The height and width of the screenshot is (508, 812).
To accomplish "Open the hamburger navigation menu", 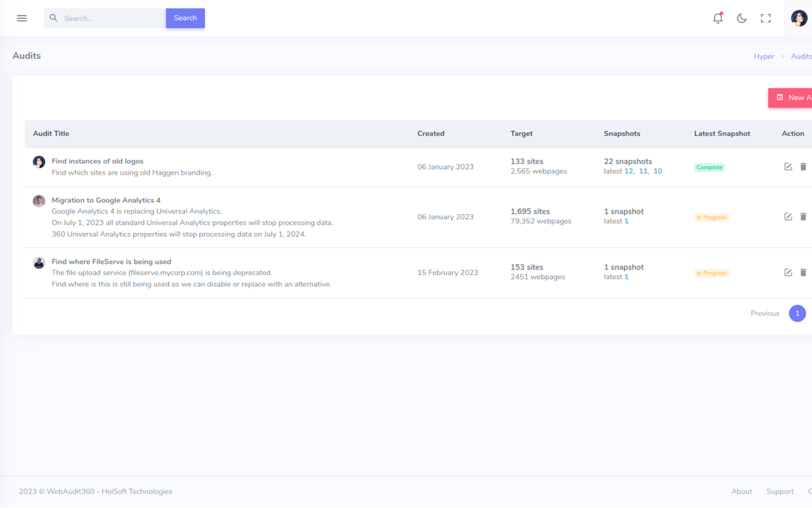I will click(21, 17).
